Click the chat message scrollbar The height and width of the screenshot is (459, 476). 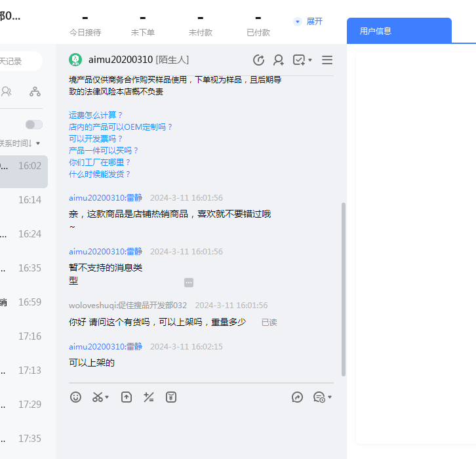[x=343, y=289]
